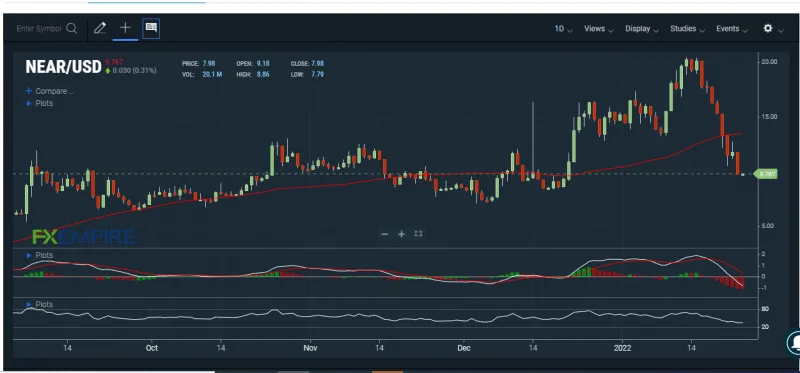The width and height of the screenshot is (800, 373).
Task: Click the CLOSE 7.98 value
Action: pos(317,64)
